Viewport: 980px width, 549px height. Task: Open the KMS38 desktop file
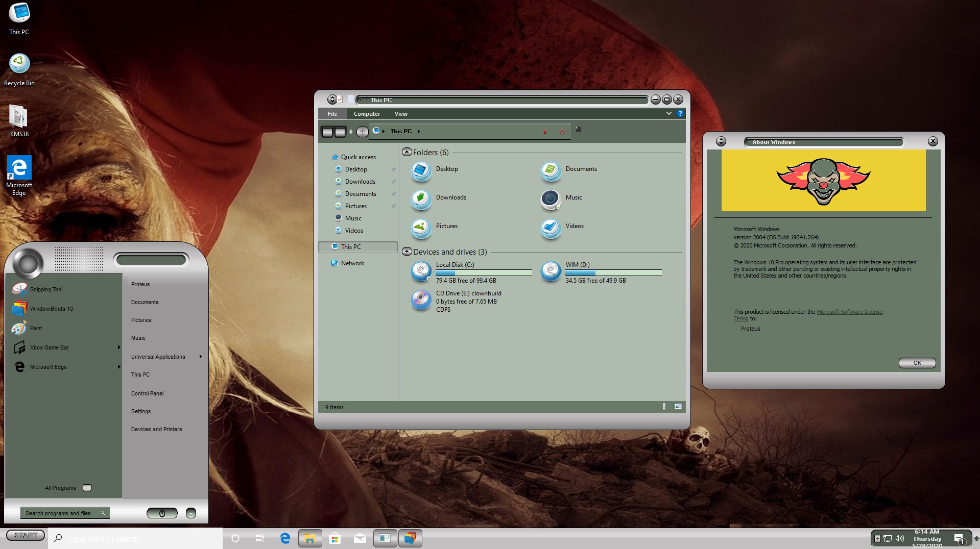[x=19, y=121]
